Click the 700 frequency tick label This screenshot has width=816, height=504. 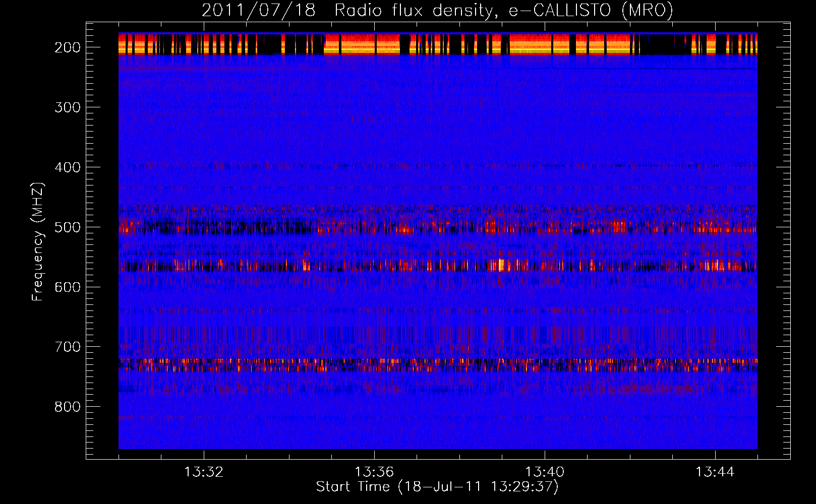[68, 347]
